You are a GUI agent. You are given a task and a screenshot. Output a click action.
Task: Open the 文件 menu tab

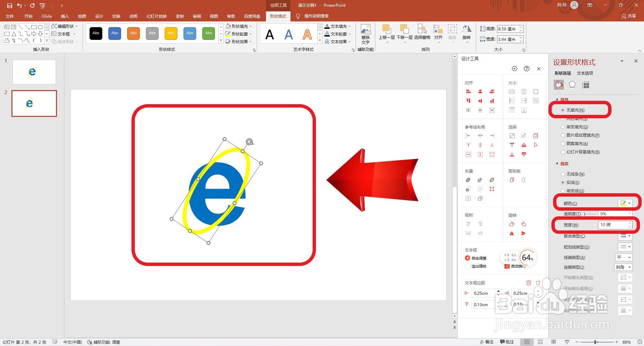point(10,16)
